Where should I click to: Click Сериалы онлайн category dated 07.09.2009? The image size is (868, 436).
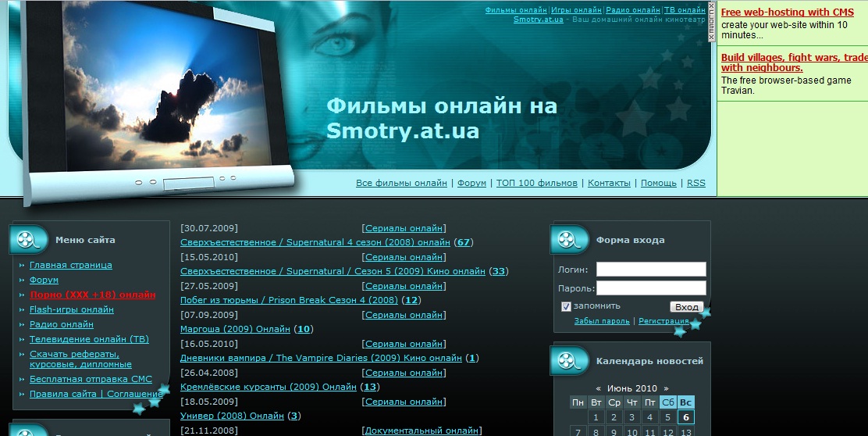pyautogui.click(x=404, y=315)
